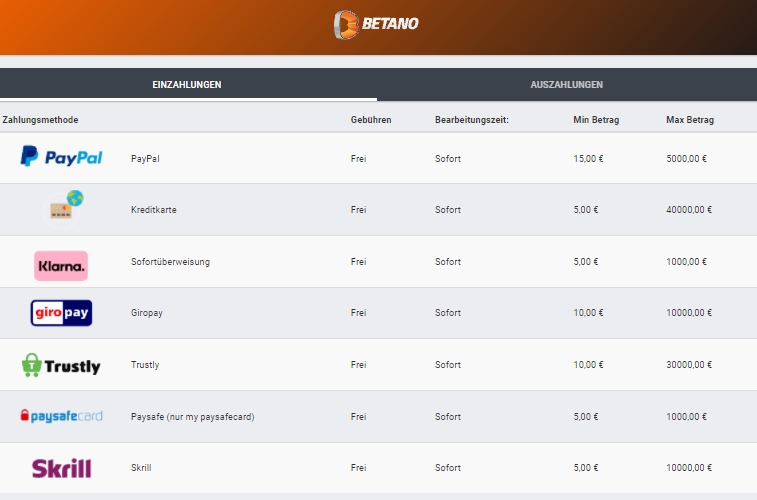
Task: Switch to the Einzahlungen tab
Action: click(187, 84)
